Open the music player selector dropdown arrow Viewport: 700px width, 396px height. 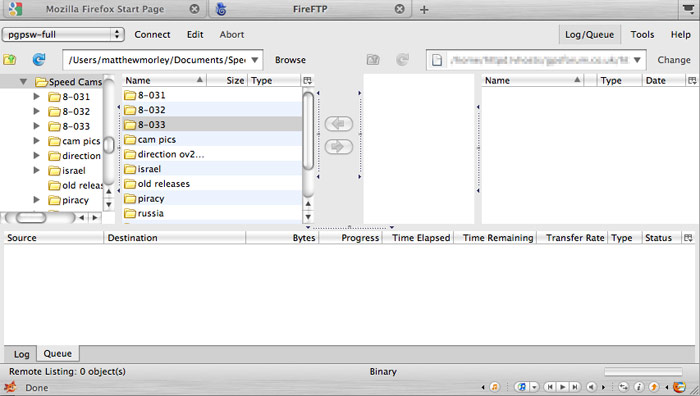point(534,387)
